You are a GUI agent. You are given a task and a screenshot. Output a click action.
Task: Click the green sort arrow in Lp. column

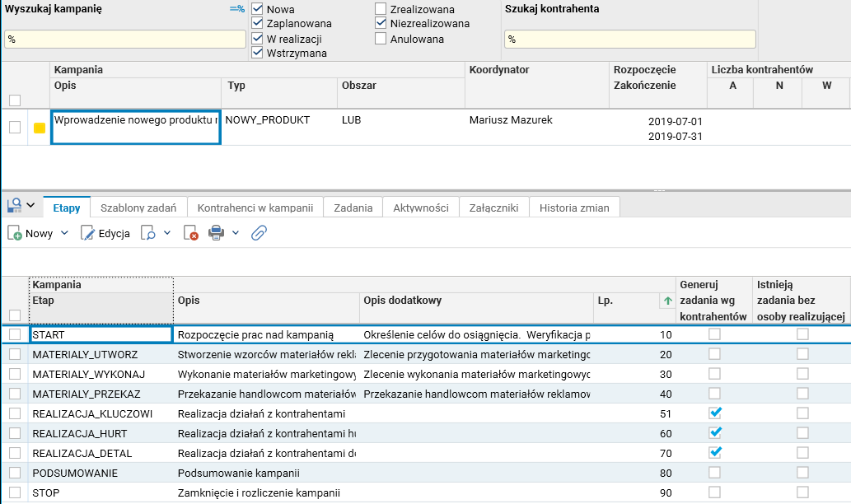667,301
